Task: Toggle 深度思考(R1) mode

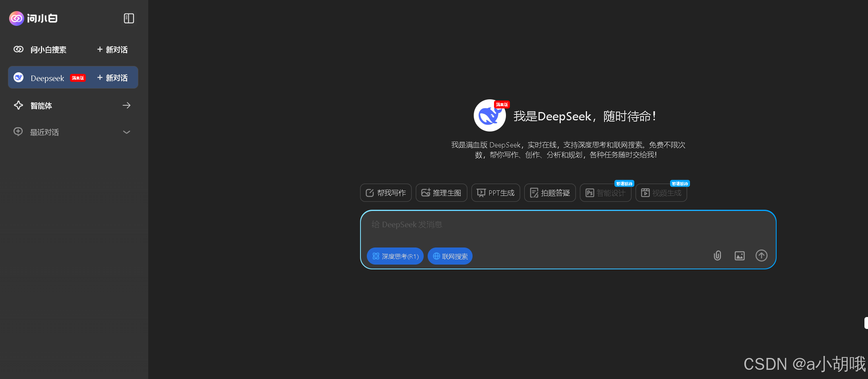Action: tap(395, 256)
